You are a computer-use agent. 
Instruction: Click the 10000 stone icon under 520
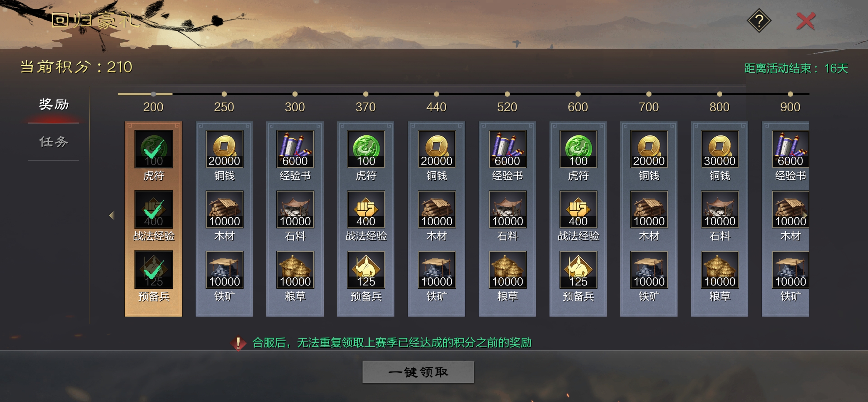click(507, 210)
